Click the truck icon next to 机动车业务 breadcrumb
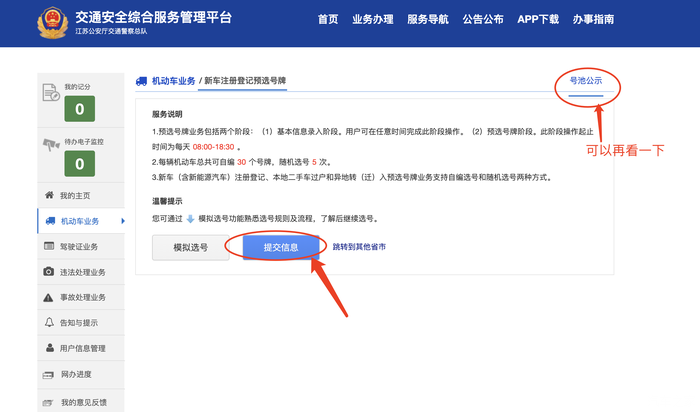Viewport: 700px width, 412px height. [142, 80]
